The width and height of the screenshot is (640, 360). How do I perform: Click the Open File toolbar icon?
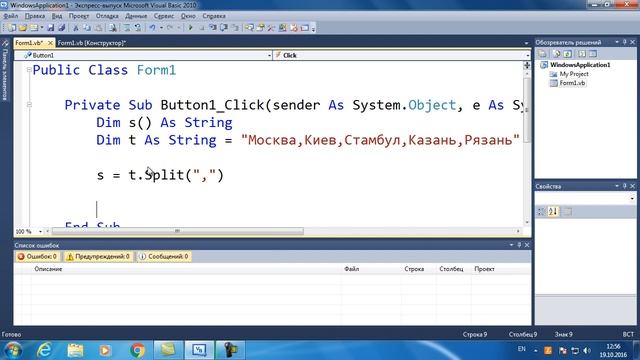23,28
